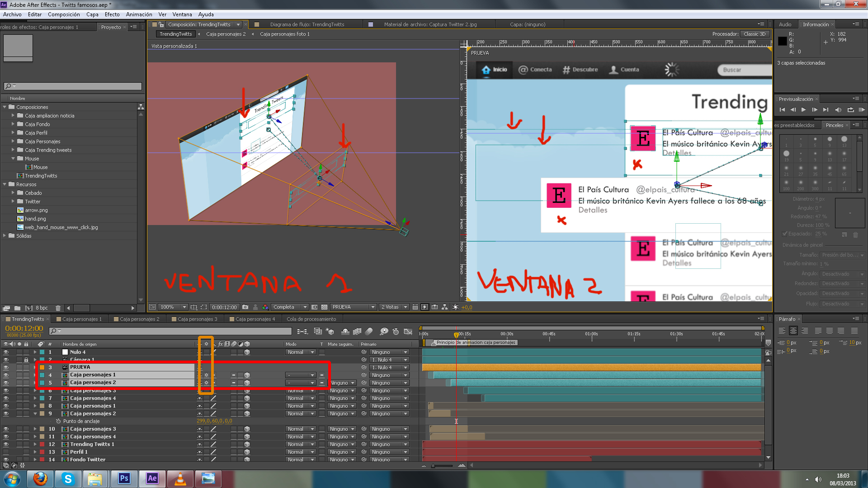Take a snapshot with the camera icon

(x=245, y=307)
